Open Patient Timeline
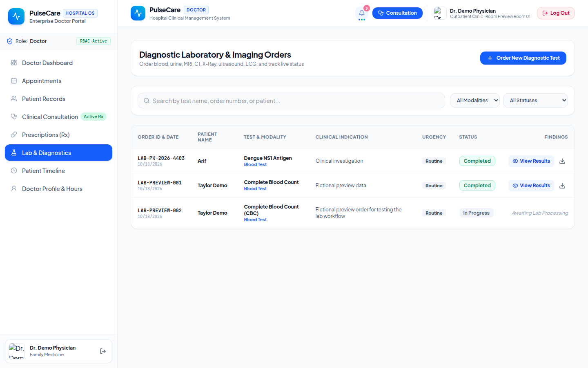 click(58, 171)
